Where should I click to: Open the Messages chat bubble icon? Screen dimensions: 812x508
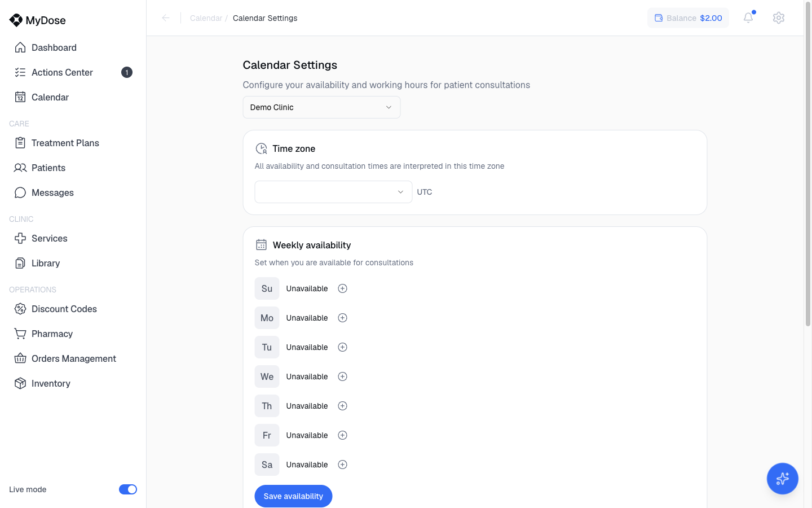click(20, 192)
